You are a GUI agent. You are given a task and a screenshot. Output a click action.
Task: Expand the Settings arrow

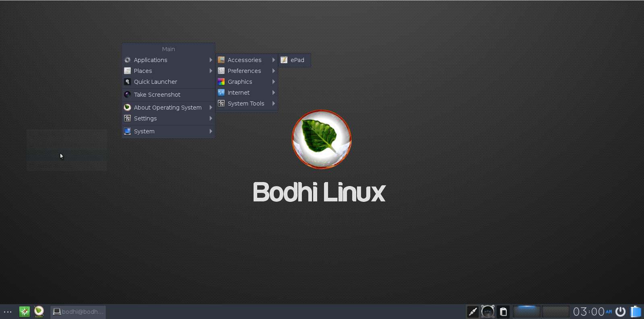coord(211,118)
